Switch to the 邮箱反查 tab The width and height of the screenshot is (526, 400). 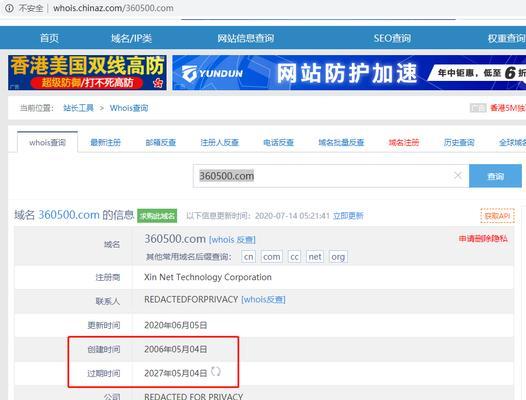161,143
